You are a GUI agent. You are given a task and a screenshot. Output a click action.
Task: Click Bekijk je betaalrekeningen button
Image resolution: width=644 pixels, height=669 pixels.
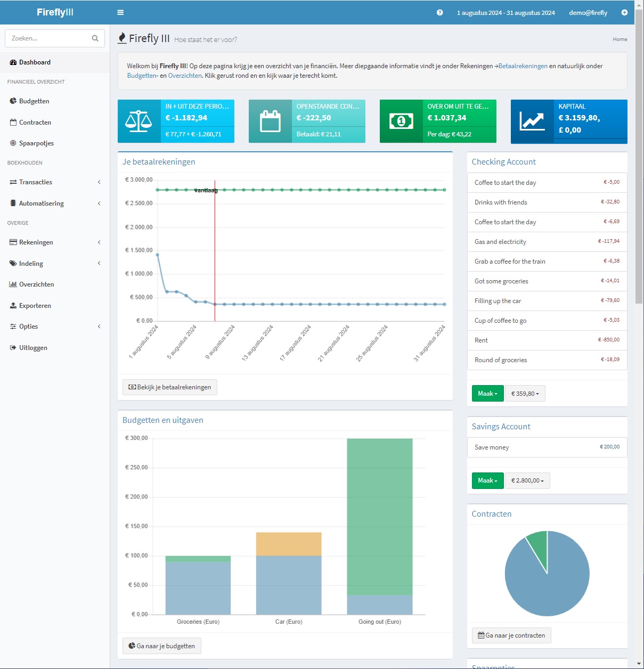170,387
